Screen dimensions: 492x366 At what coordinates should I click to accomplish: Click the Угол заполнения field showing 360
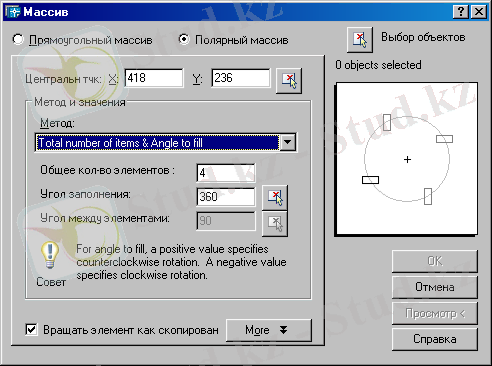click(226, 197)
